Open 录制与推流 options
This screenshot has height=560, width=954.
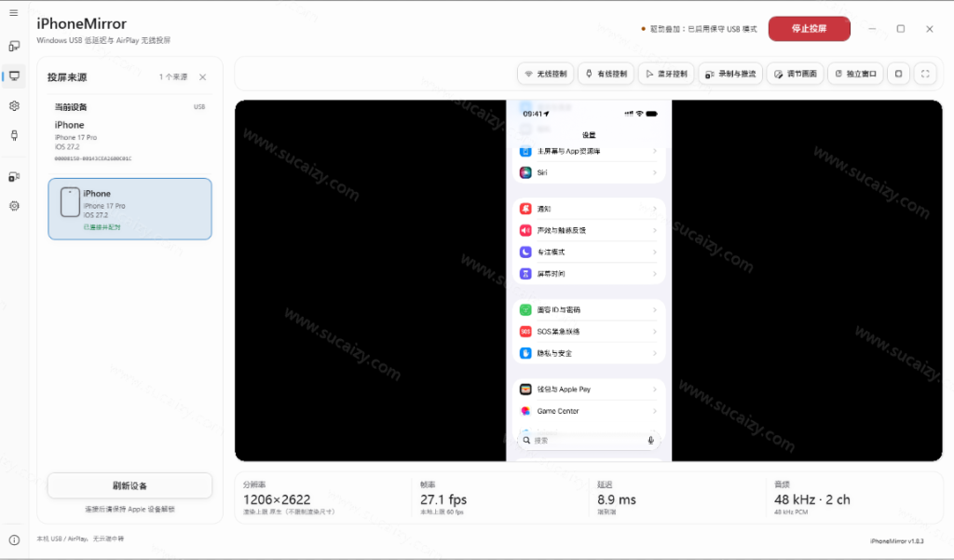[730, 74]
